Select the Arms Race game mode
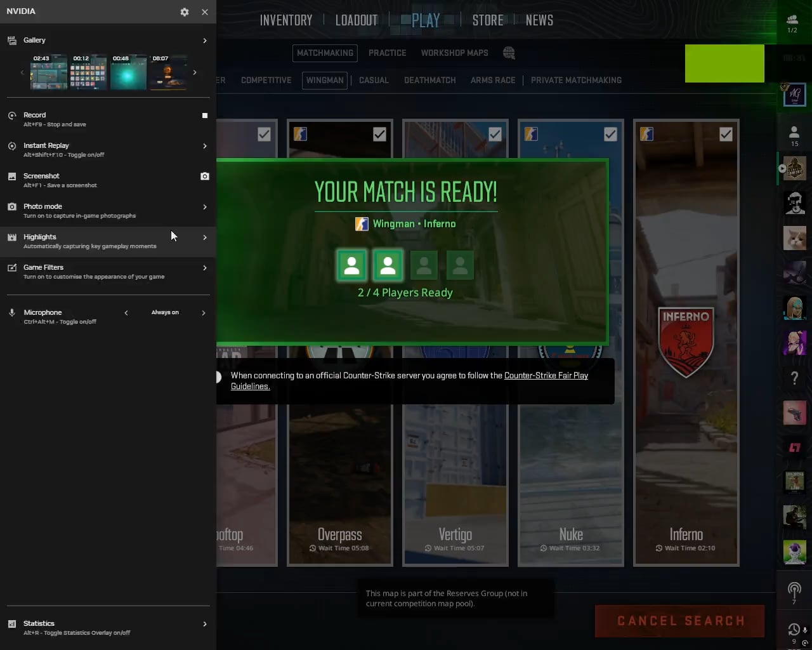This screenshot has width=812, height=650. point(493,81)
